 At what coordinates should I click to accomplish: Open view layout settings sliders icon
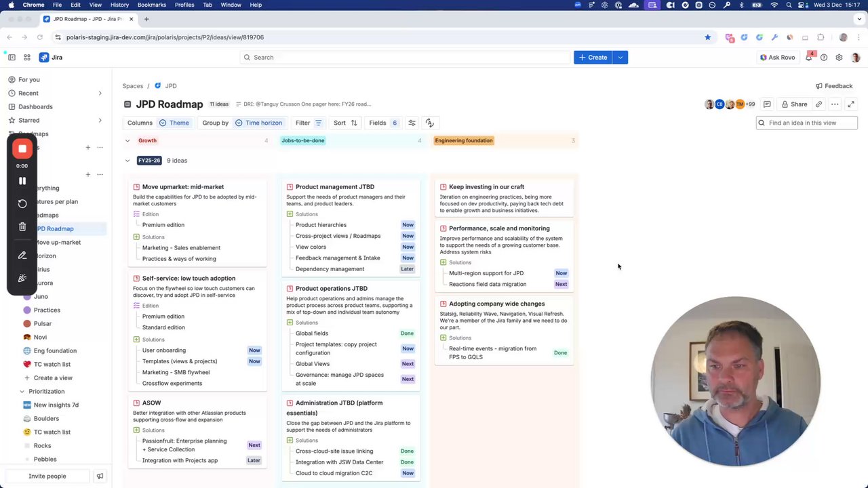[x=412, y=123]
